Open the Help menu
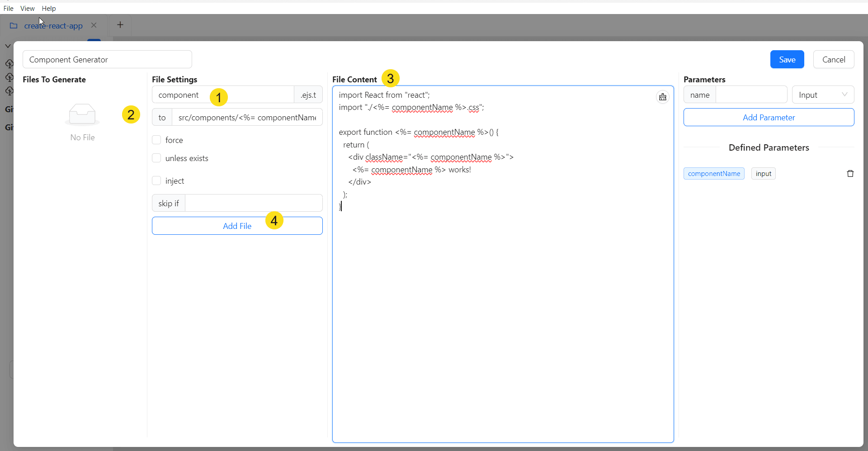 coord(48,8)
